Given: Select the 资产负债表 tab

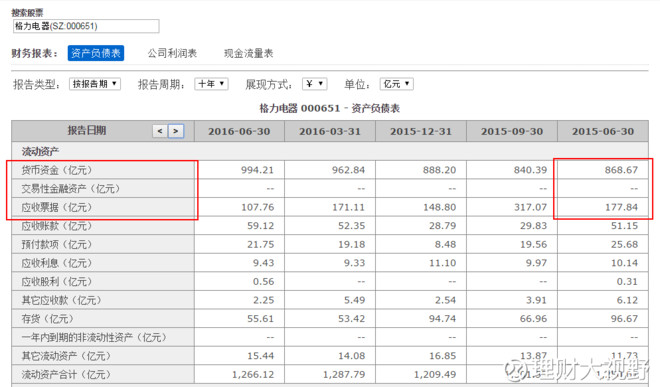Looking at the screenshot, I should (x=96, y=53).
